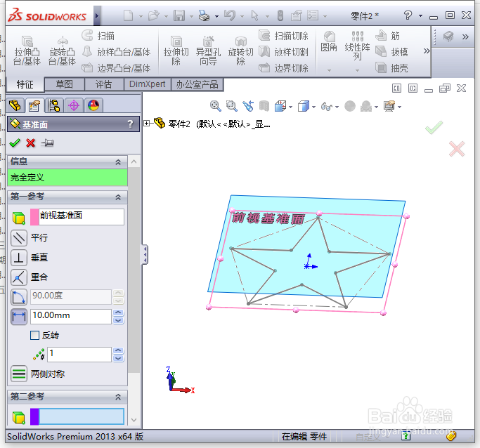
Task: Accept the plane with green check OK
Action: [x=14, y=143]
